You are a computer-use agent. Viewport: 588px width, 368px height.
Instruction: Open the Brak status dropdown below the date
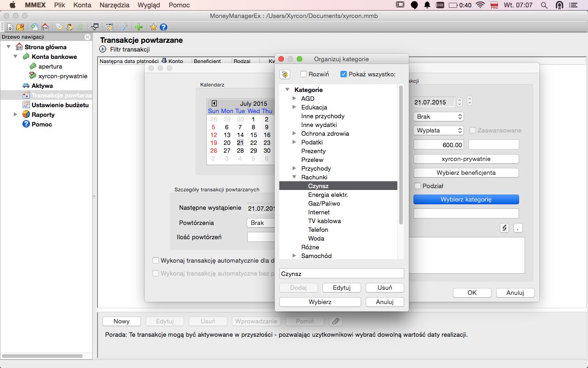click(439, 117)
